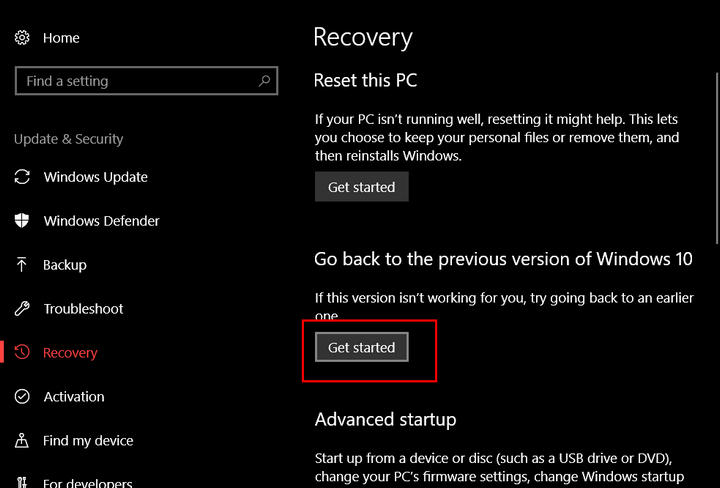The image size is (720, 488).
Task: Click Get started to go back to previous version
Action: pos(361,347)
